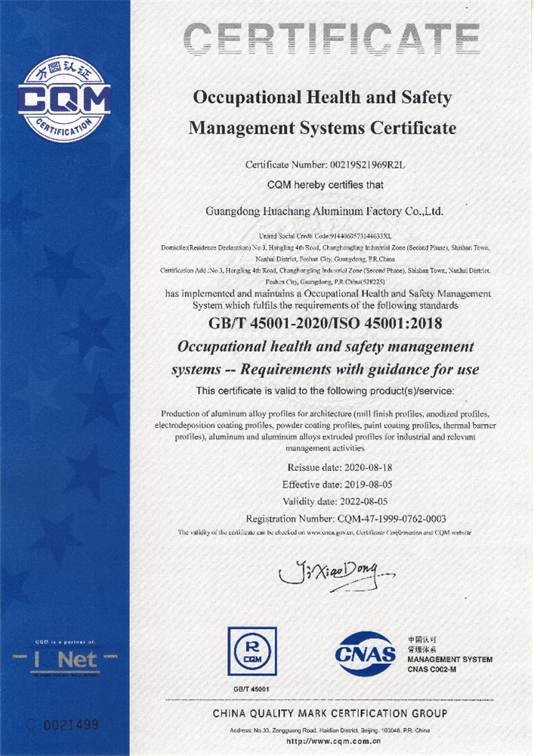
Task: Select the company name Guangdong Huachang Aluminum Factory
Action: (324, 211)
